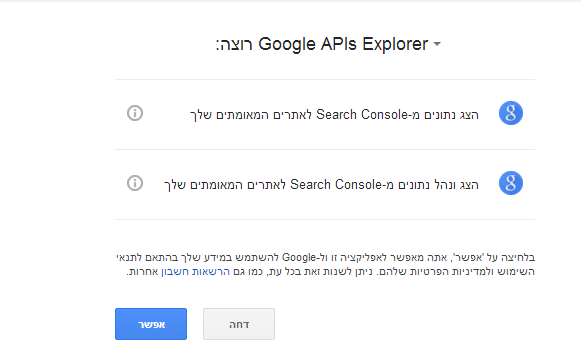Click the gray 'דחה' deny button
This screenshot has width=581, height=362.
(239, 324)
